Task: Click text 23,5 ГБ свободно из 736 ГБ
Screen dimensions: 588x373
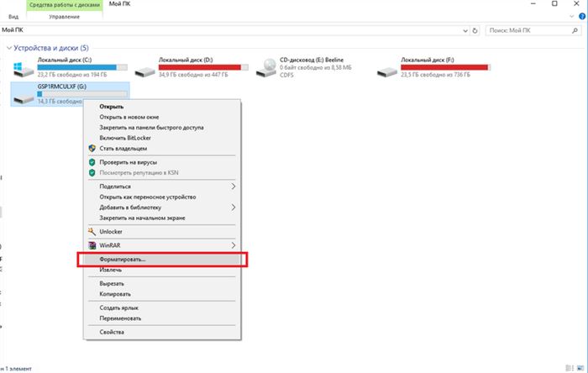Action: [x=435, y=75]
